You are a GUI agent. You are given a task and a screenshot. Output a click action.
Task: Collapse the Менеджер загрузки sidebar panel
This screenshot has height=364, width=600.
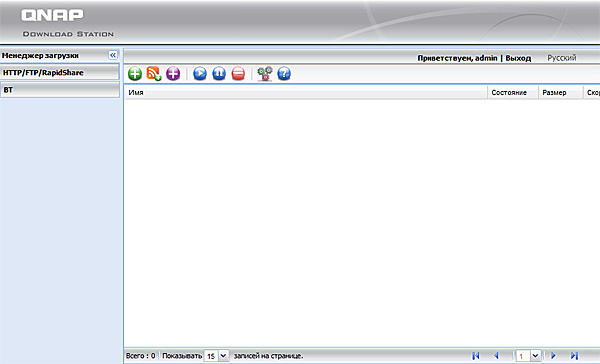pos(113,55)
